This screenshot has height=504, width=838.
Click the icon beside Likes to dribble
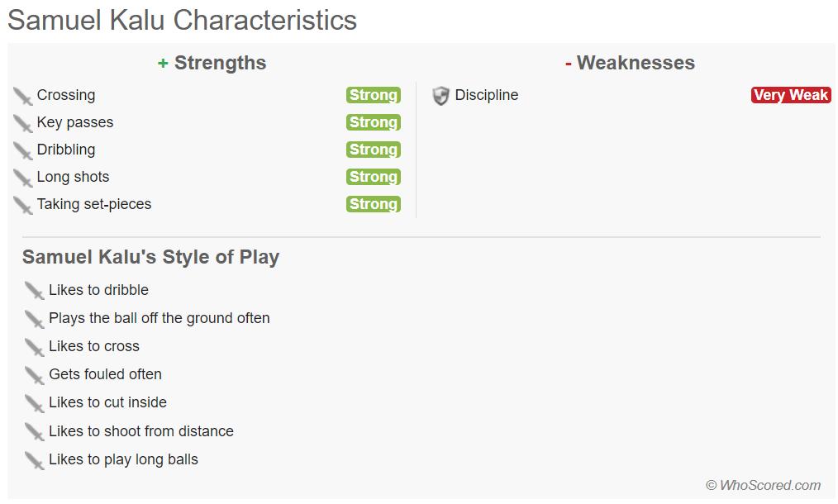pos(34,291)
